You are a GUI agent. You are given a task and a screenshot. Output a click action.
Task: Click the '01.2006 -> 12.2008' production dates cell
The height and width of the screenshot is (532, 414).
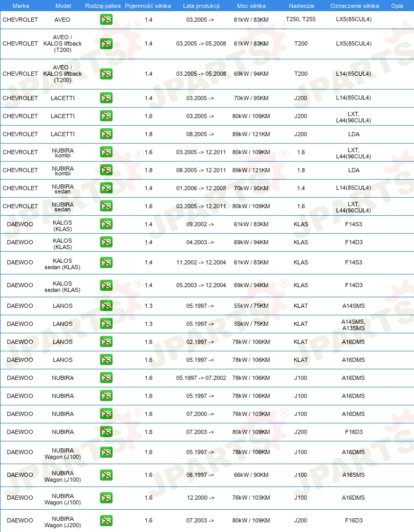(201, 188)
